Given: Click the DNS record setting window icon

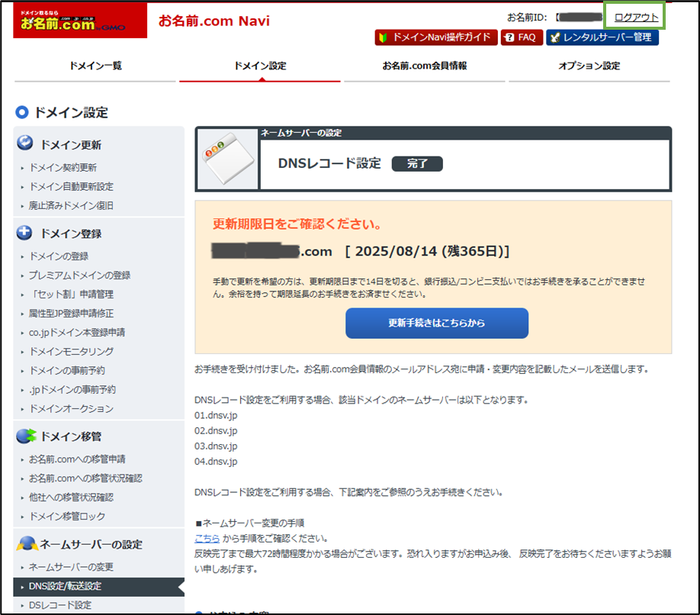Looking at the screenshot, I should 228,159.
